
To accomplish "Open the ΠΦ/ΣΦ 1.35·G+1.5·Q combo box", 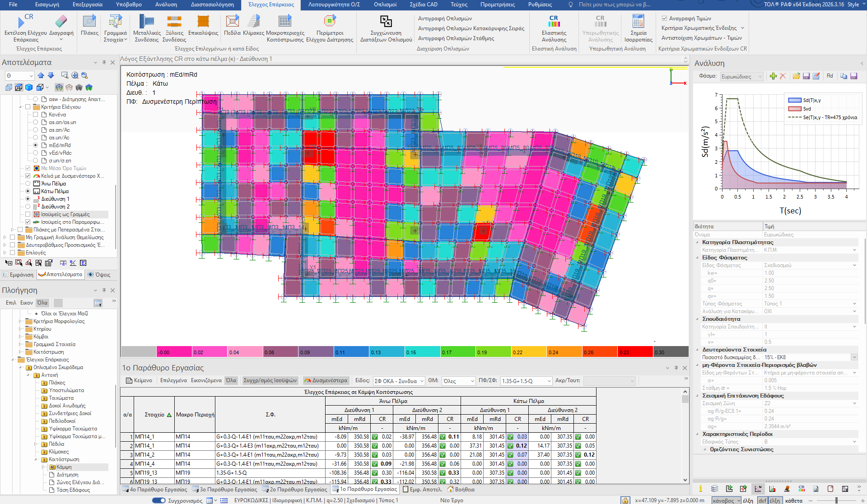I will [x=527, y=381].
